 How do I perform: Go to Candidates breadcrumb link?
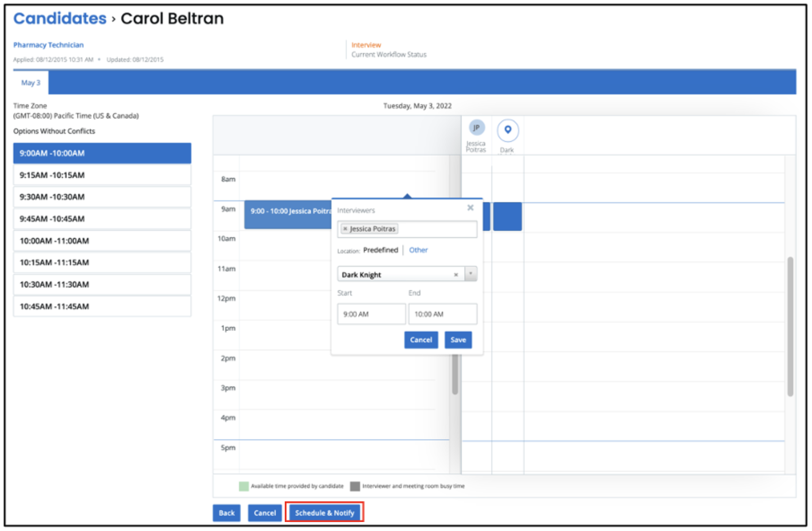pos(60,18)
